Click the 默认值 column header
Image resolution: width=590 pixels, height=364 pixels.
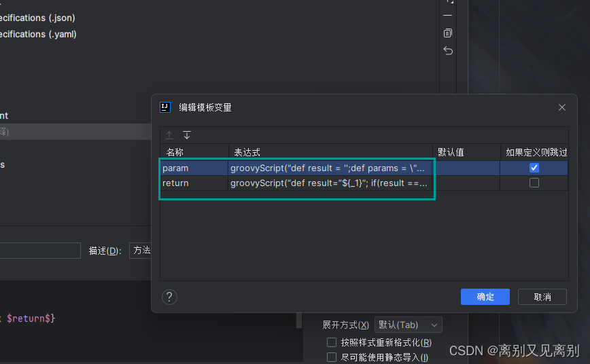point(466,152)
